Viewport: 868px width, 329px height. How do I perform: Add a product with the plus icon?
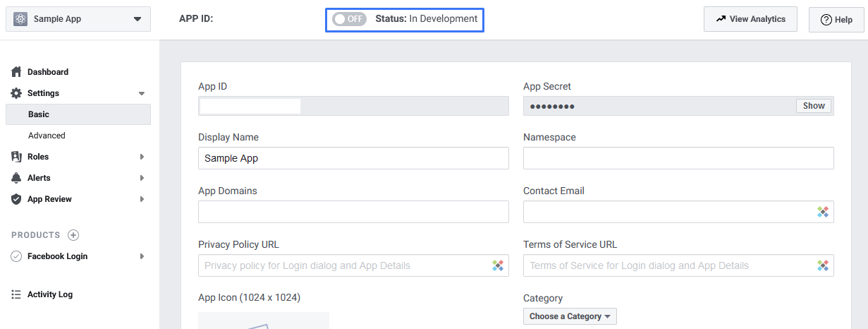click(73, 235)
